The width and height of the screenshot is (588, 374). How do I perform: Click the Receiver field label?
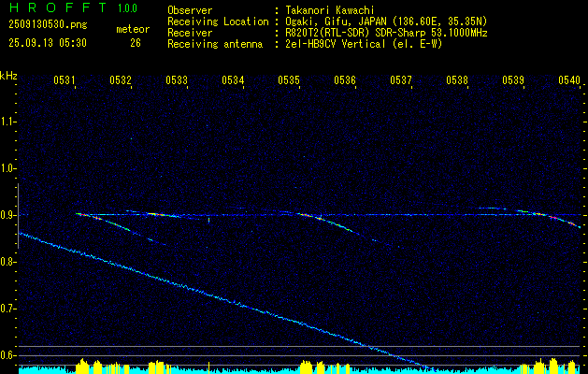pyautogui.click(x=190, y=33)
